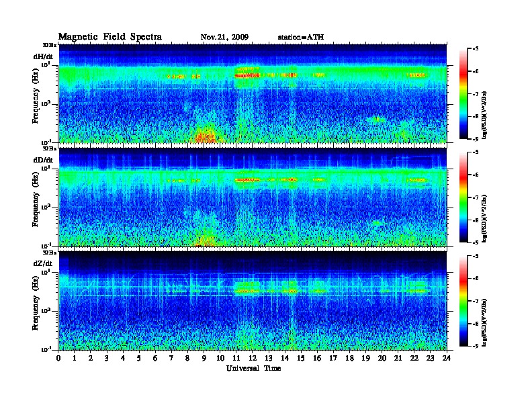532x411 pixels.
Task: Click hour tick label '8' on time axis
Action: coord(187,358)
